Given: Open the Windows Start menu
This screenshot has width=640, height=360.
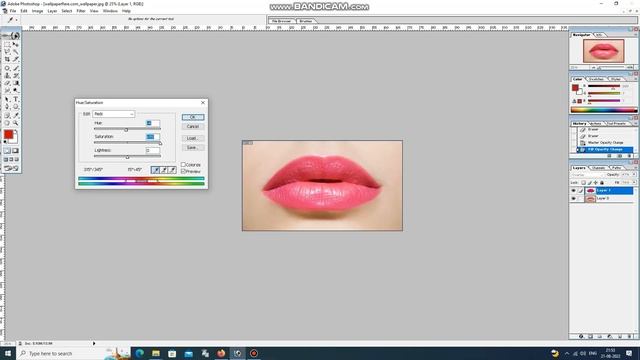Looking at the screenshot, I should 8,353.
